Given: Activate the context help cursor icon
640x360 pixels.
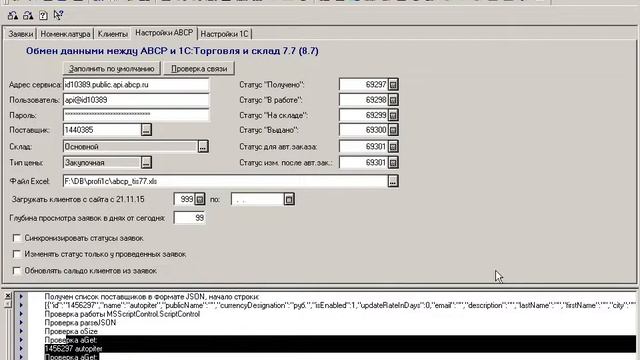Looking at the screenshot, I should point(58,16).
